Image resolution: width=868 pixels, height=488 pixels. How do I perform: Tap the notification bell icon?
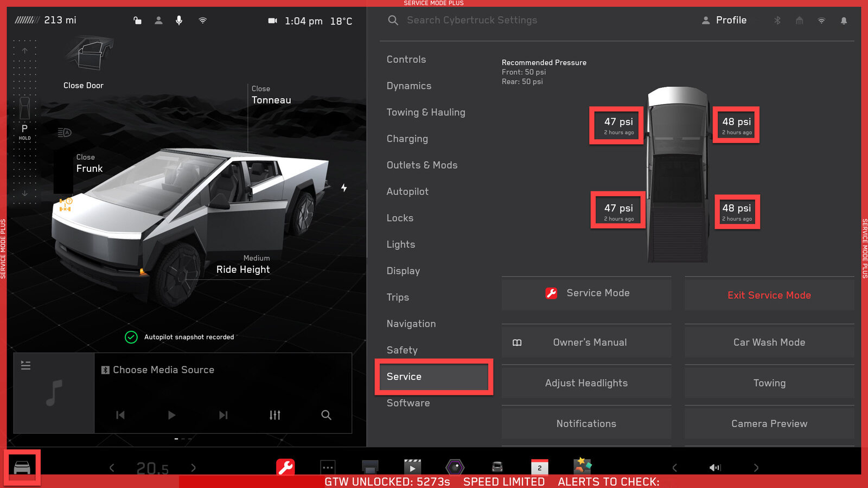[x=844, y=21]
